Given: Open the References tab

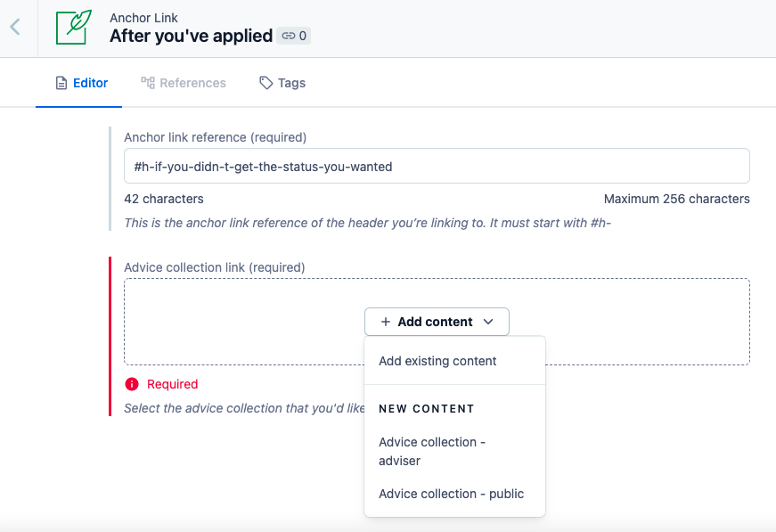Looking at the screenshot, I should [192, 83].
